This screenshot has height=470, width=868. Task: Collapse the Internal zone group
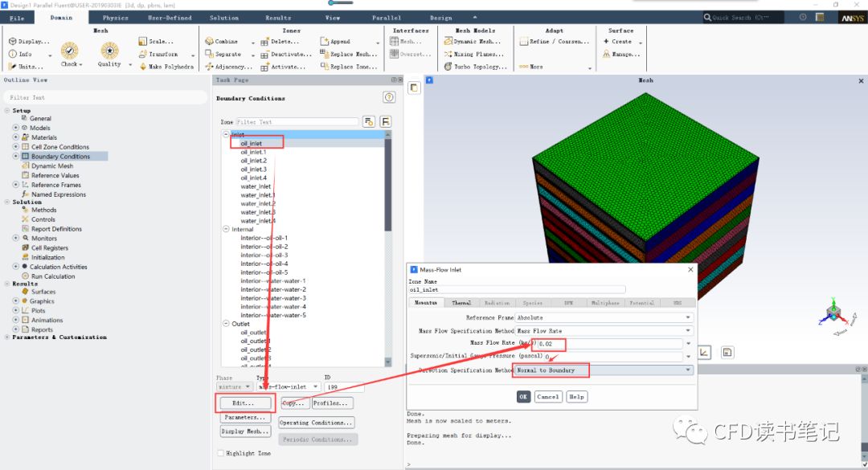pyautogui.click(x=226, y=229)
